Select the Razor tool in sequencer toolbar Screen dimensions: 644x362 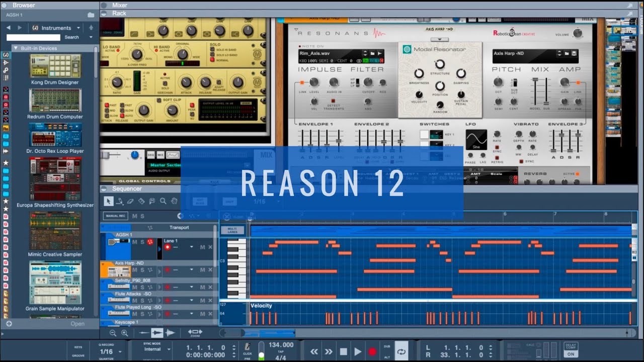[x=141, y=201]
